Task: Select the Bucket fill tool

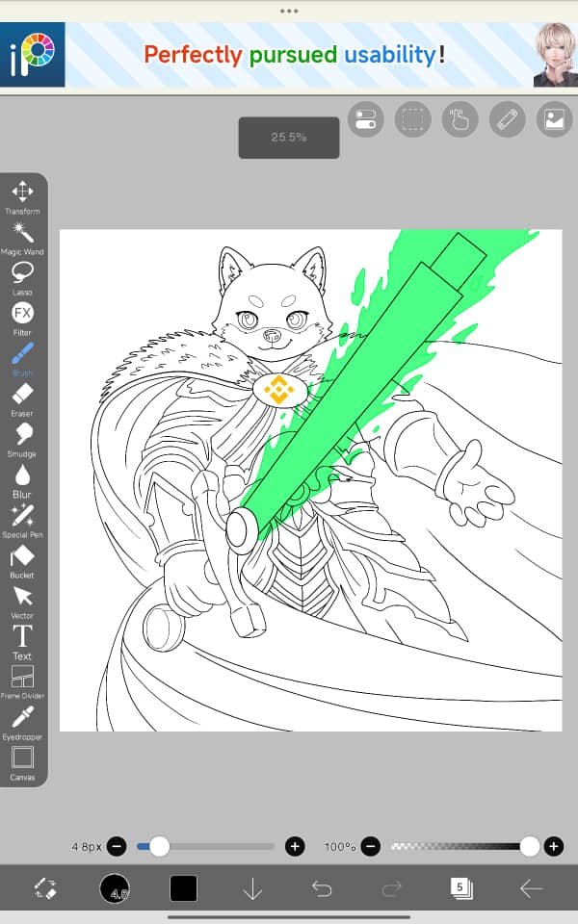Action: tap(22, 561)
